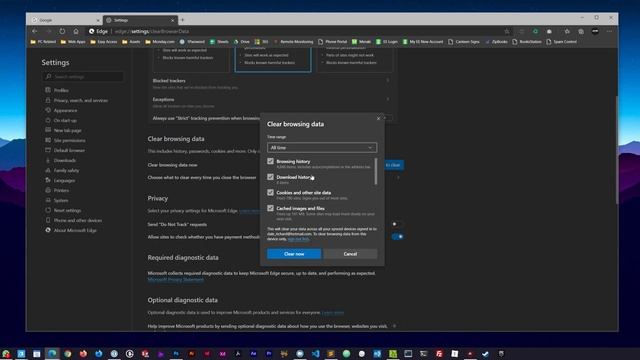The width and height of the screenshot is (640, 360).
Task: Open the Family safety section
Action: click(x=67, y=170)
